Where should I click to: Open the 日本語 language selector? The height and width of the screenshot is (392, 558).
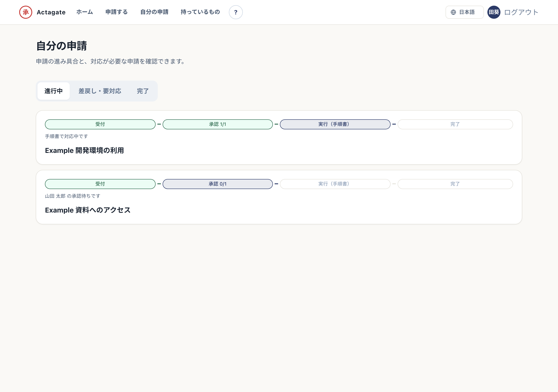(x=464, y=12)
